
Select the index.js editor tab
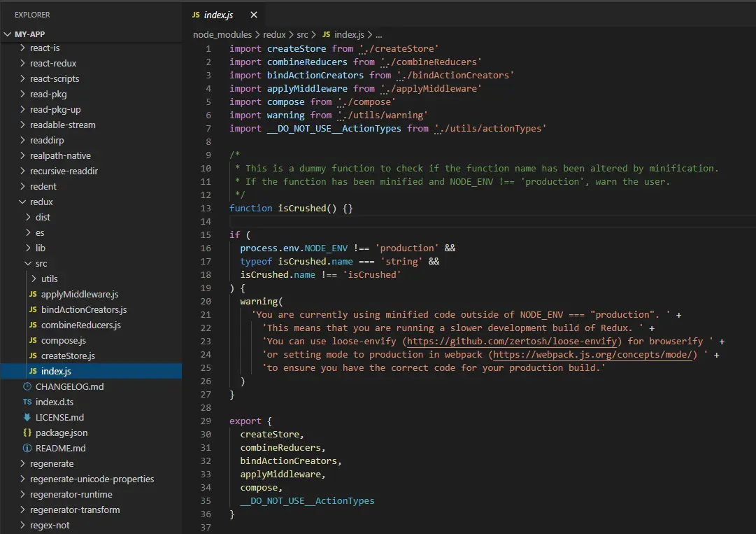point(218,15)
